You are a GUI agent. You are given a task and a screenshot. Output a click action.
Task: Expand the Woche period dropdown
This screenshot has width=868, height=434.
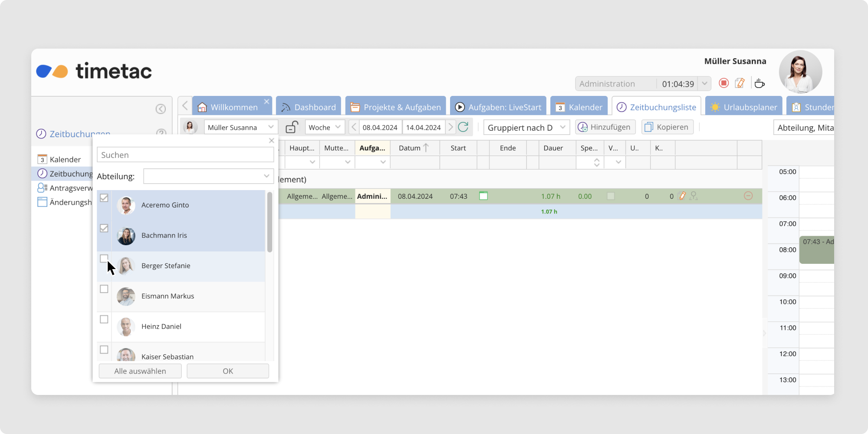pos(325,127)
